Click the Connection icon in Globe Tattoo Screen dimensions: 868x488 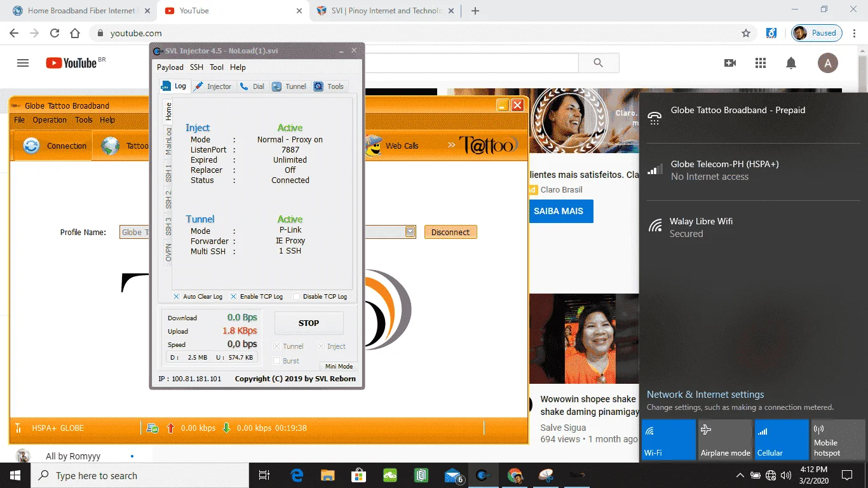click(31, 146)
